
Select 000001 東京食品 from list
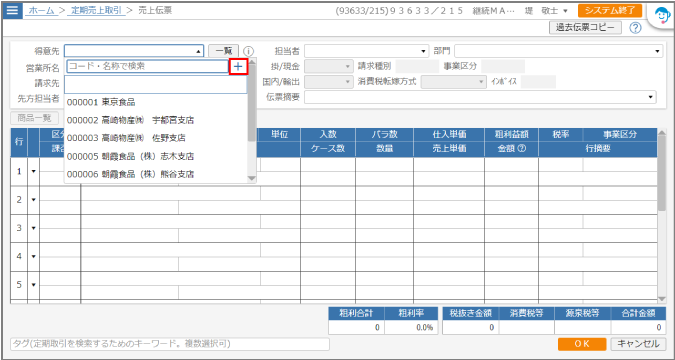156,102
